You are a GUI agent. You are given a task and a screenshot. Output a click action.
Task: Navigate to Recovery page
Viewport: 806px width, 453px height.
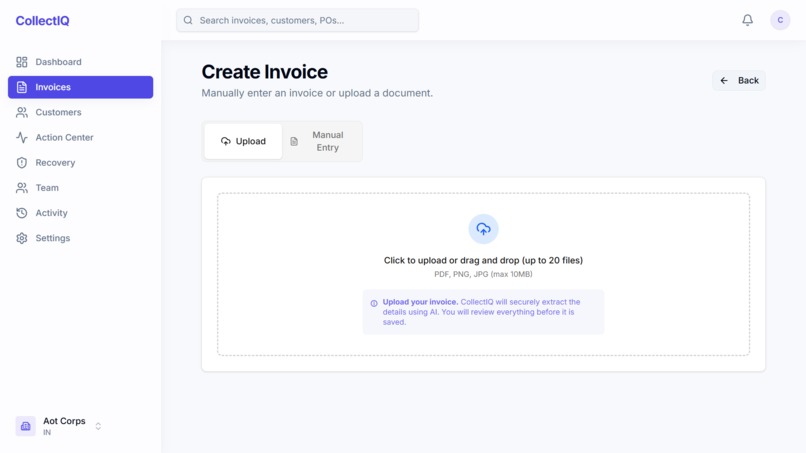80,163
